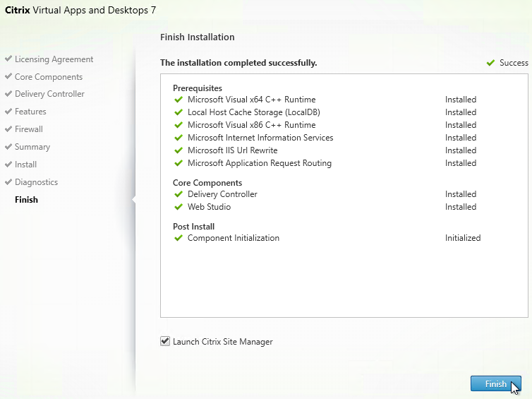The width and height of the screenshot is (532, 399).
Task: Open the Firewall step in sidebar
Action: pos(29,129)
